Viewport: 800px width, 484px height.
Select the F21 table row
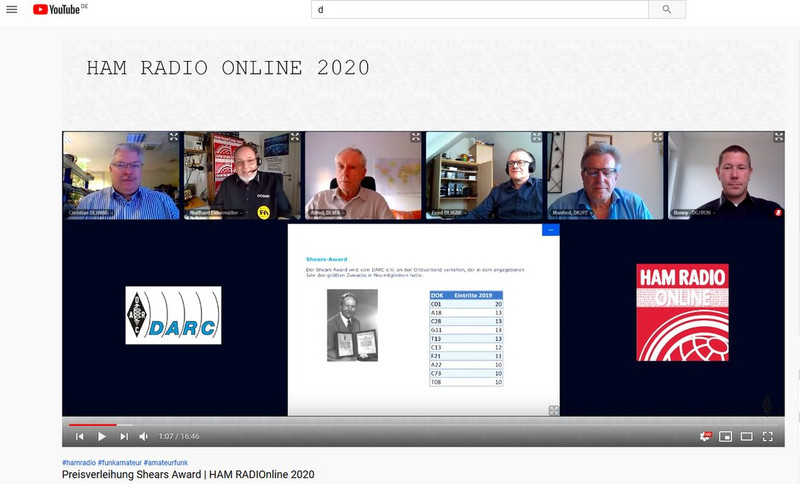point(466,356)
